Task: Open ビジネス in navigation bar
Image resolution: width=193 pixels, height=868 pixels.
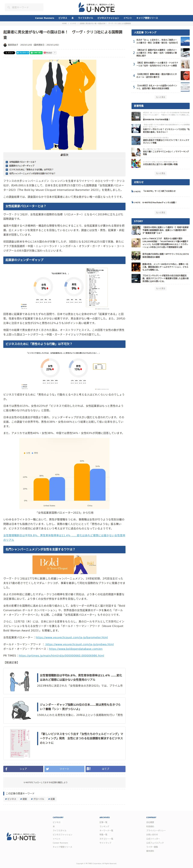Action: (63, 18)
